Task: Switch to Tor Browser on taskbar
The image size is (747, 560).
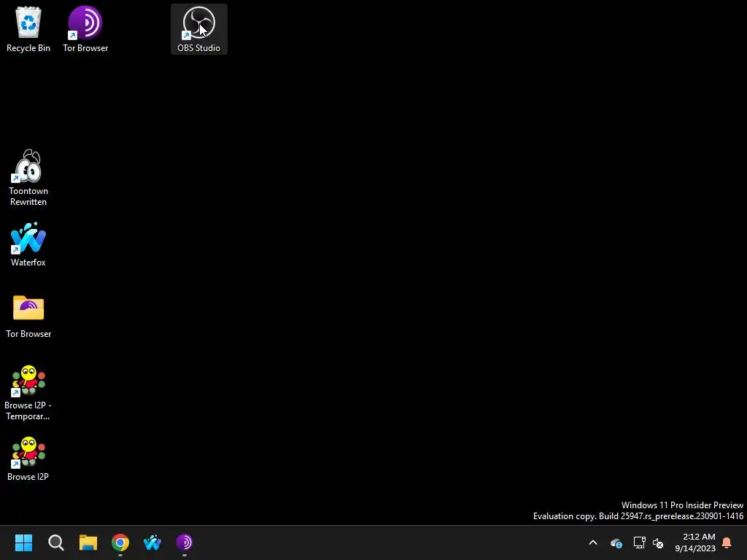Action: point(185,542)
